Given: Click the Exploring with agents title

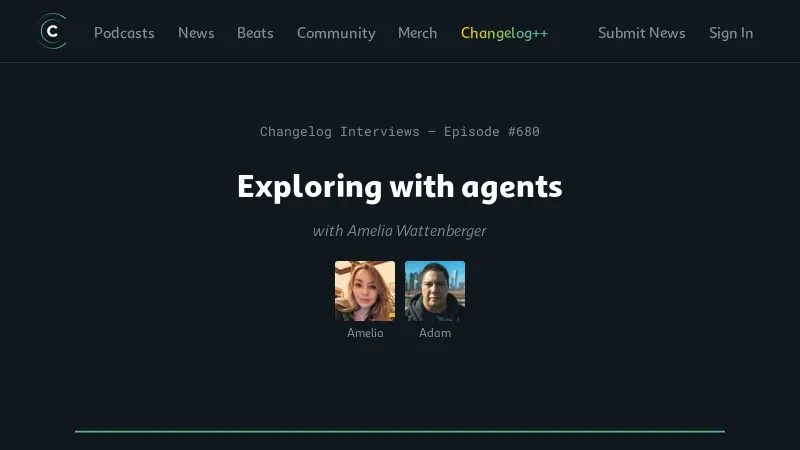Looking at the screenshot, I should pyautogui.click(x=399, y=187).
